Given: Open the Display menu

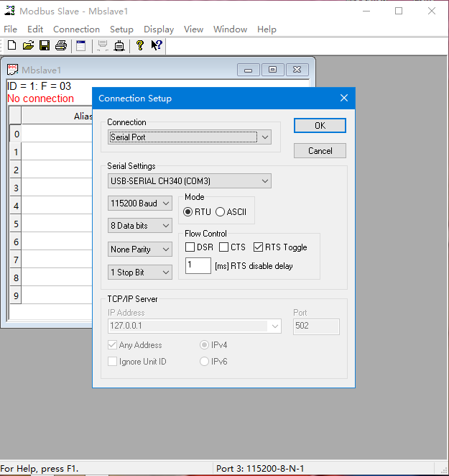Looking at the screenshot, I should pos(159,29).
